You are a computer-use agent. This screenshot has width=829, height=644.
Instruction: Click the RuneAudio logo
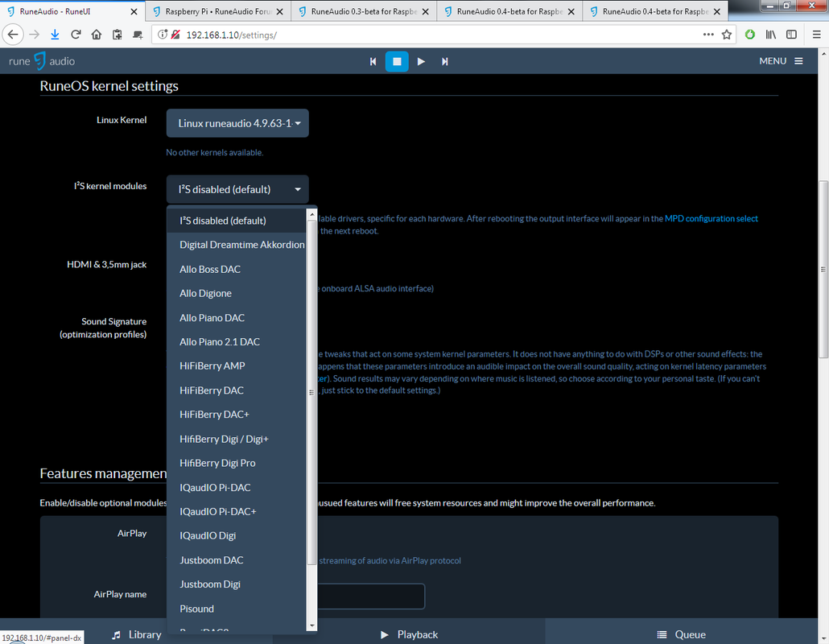[42, 61]
